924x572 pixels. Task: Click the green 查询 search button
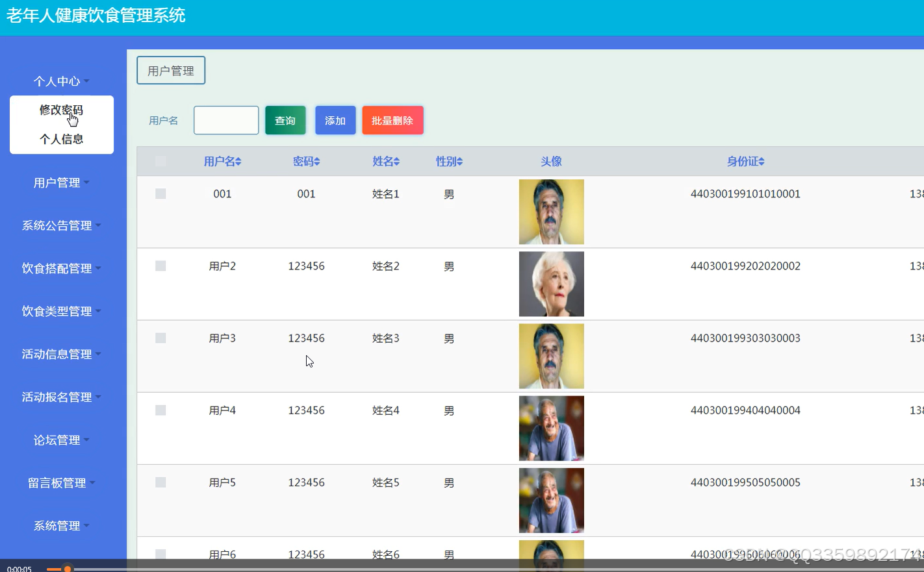pos(285,120)
